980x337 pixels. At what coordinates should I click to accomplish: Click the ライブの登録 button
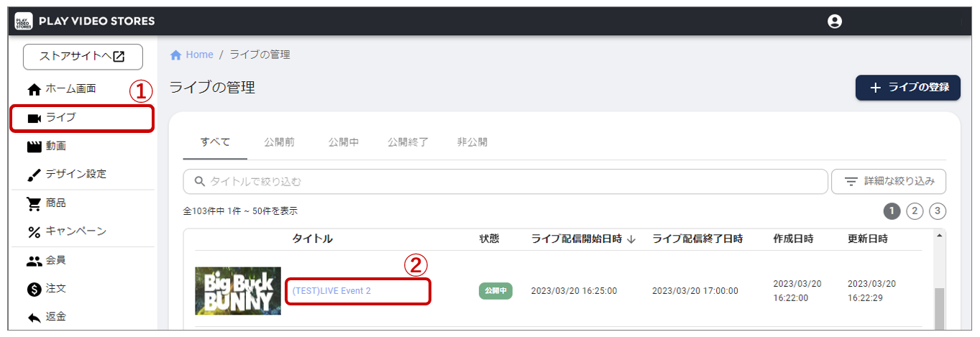(x=907, y=88)
